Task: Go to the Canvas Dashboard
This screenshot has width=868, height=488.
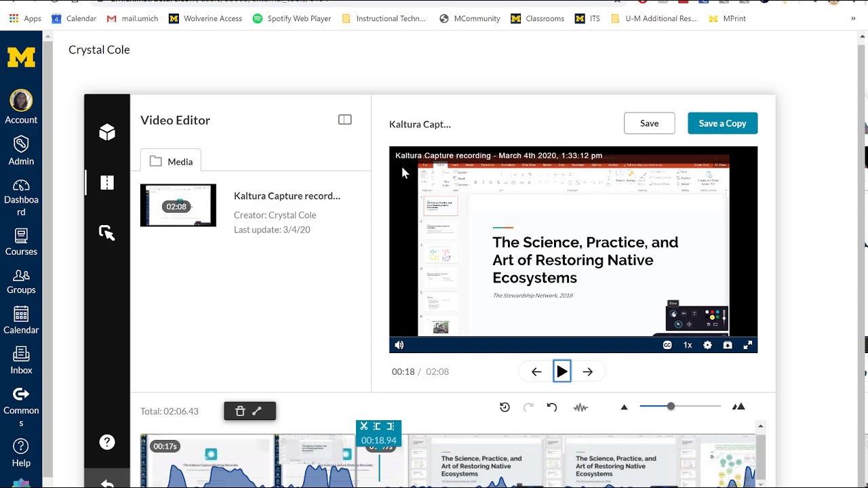Action: 21,197
